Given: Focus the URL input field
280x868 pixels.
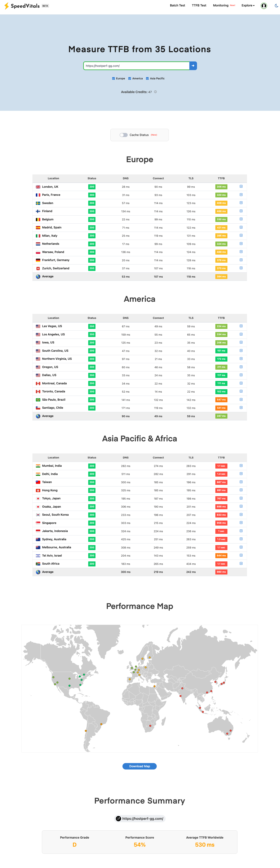Looking at the screenshot, I should pyautogui.click(x=136, y=66).
